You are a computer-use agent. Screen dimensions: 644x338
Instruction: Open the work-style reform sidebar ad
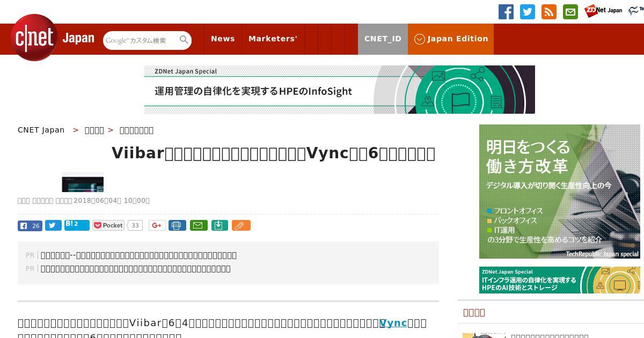click(x=560, y=192)
